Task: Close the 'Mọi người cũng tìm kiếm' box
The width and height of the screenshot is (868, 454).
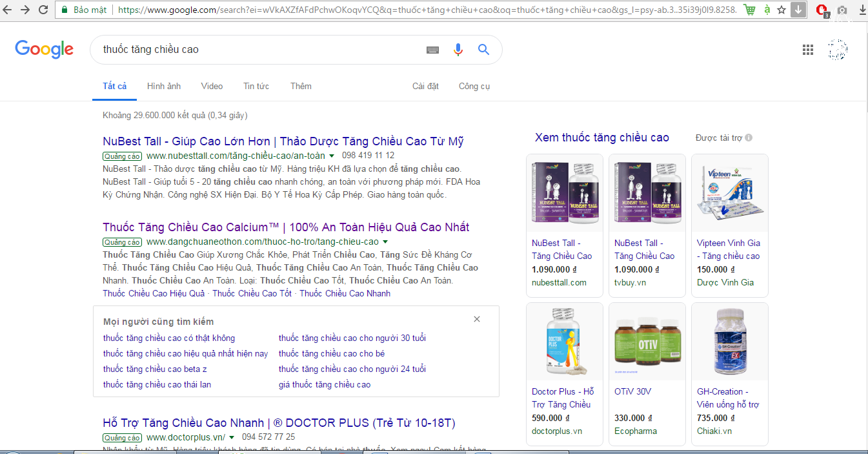Action: (477, 319)
